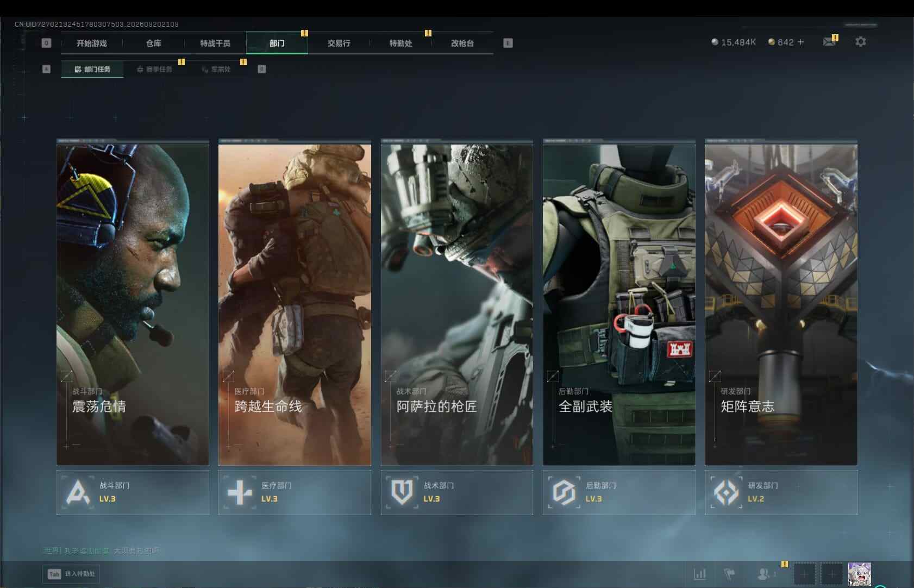
Task: Select the 部门任务 sub-tab
Action: tap(92, 69)
